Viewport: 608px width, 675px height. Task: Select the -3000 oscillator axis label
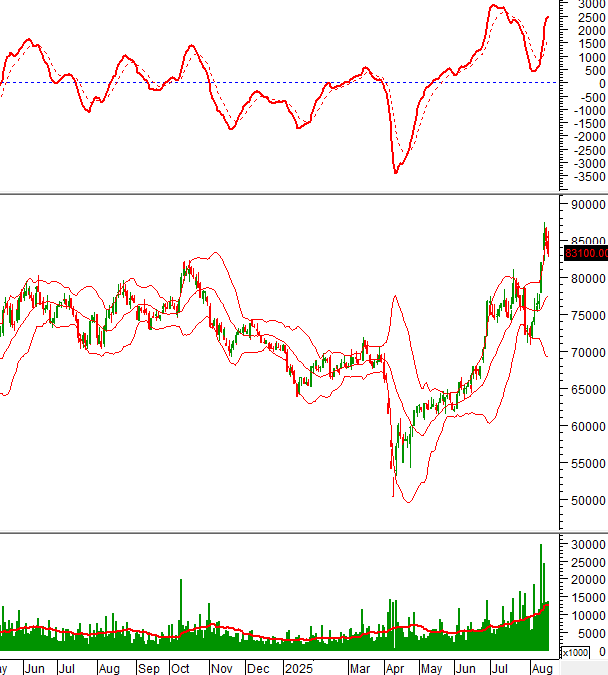pos(590,164)
